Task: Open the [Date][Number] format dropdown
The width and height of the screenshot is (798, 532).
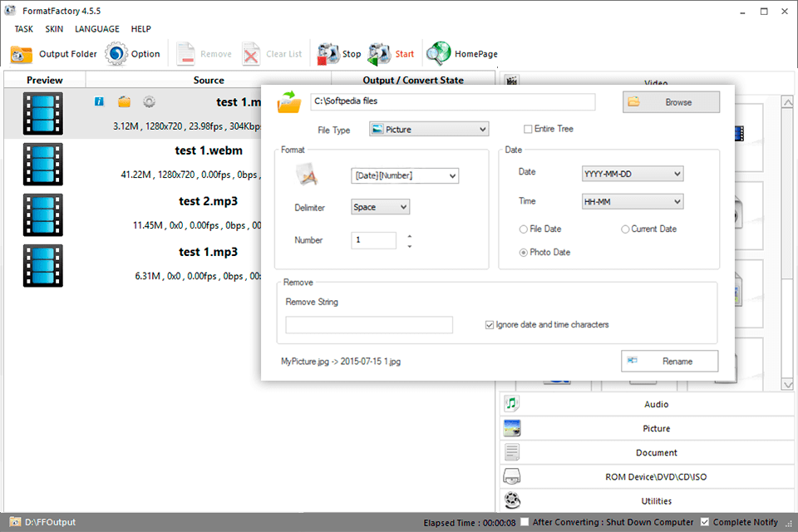Action: 405,175
